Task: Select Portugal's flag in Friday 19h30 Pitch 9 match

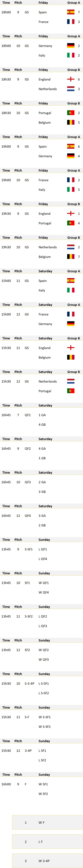Action: pyautogui.click(x=71, y=223)
